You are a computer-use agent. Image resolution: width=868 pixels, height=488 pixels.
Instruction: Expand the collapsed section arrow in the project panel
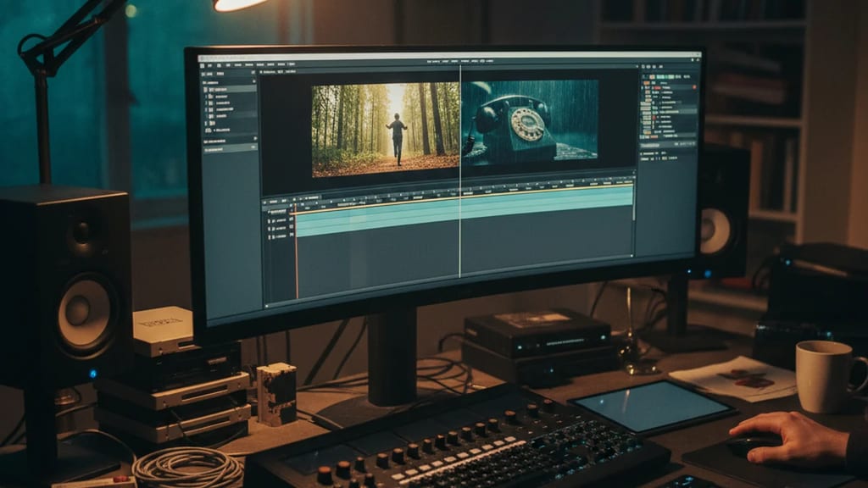pos(254,138)
